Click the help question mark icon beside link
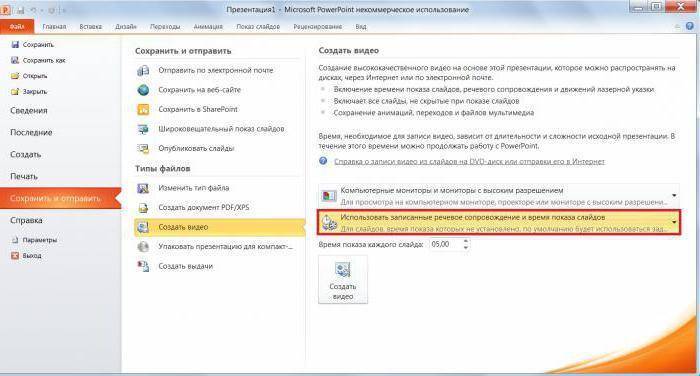 click(x=323, y=161)
